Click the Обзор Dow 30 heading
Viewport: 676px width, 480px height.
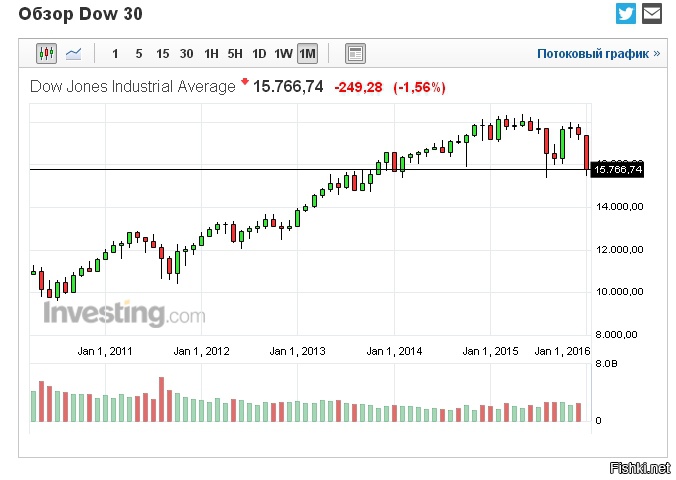pyautogui.click(x=81, y=14)
